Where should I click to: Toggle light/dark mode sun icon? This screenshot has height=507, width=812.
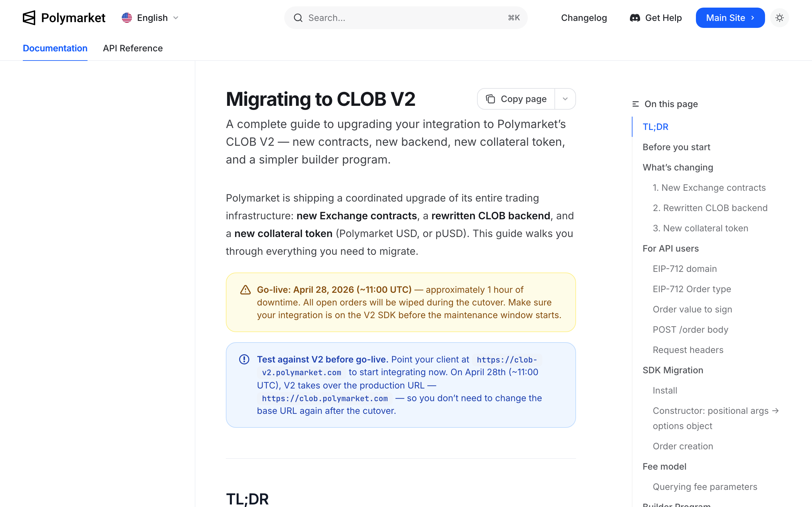pyautogui.click(x=779, y=18)
